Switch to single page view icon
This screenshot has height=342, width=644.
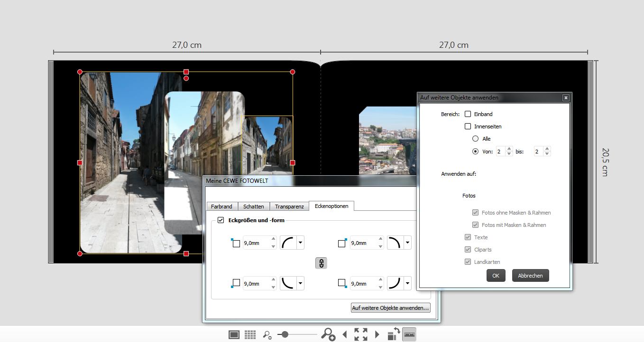(234, 334)
